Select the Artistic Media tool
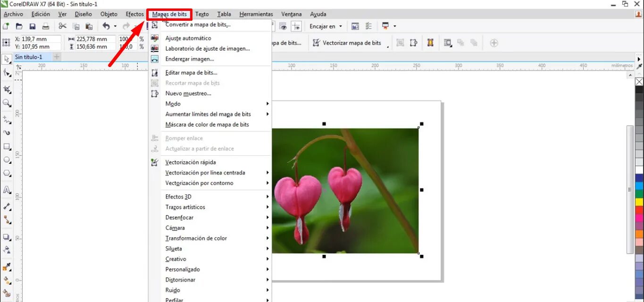This screenshot has width=644, height=302. [x=7, y=133]
